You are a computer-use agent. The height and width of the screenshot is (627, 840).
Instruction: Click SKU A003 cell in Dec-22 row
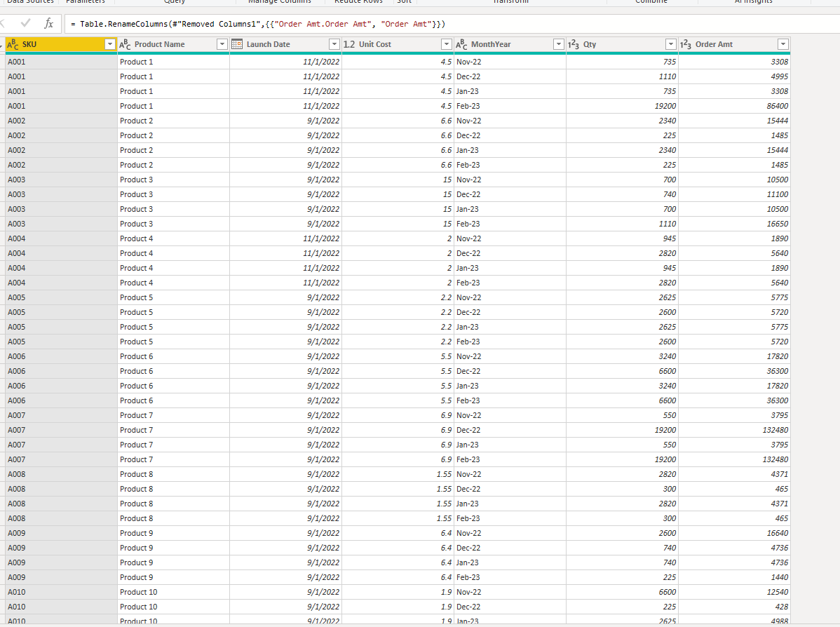61,194
